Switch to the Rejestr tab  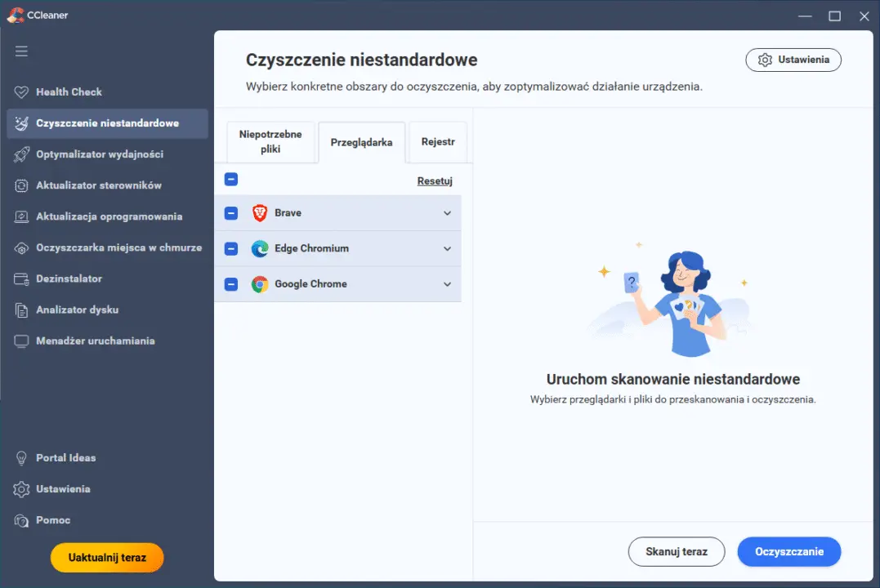(438, 142)
